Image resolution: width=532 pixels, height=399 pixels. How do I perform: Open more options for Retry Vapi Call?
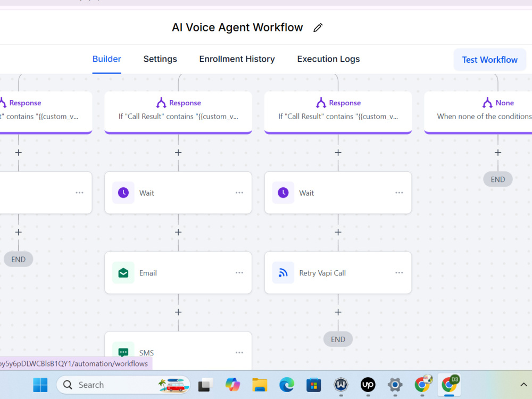pyautogui.click(x=399, y=272)
